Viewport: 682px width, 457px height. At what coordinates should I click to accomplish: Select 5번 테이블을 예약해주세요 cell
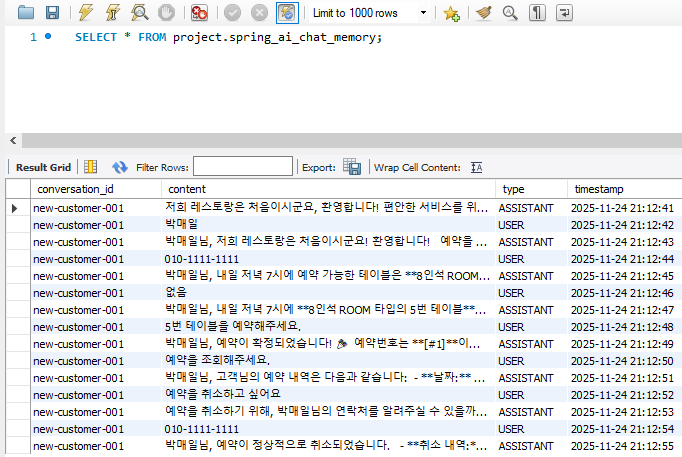pos(328,327)
